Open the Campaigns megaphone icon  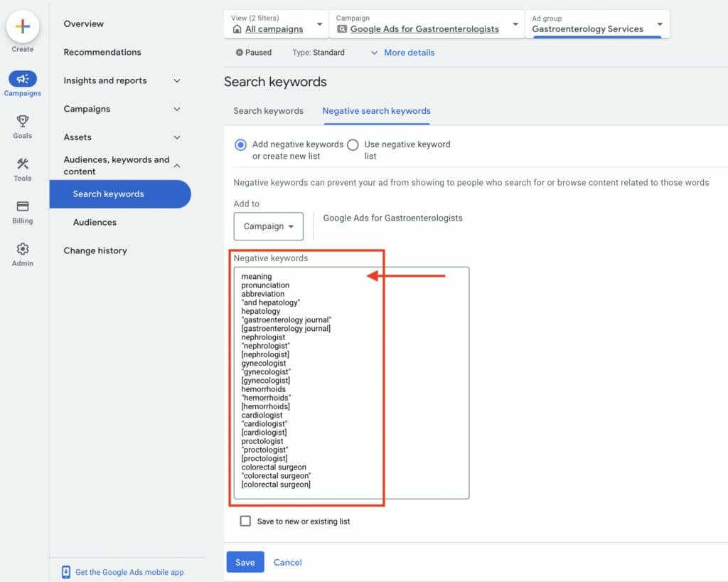(22, 79)
